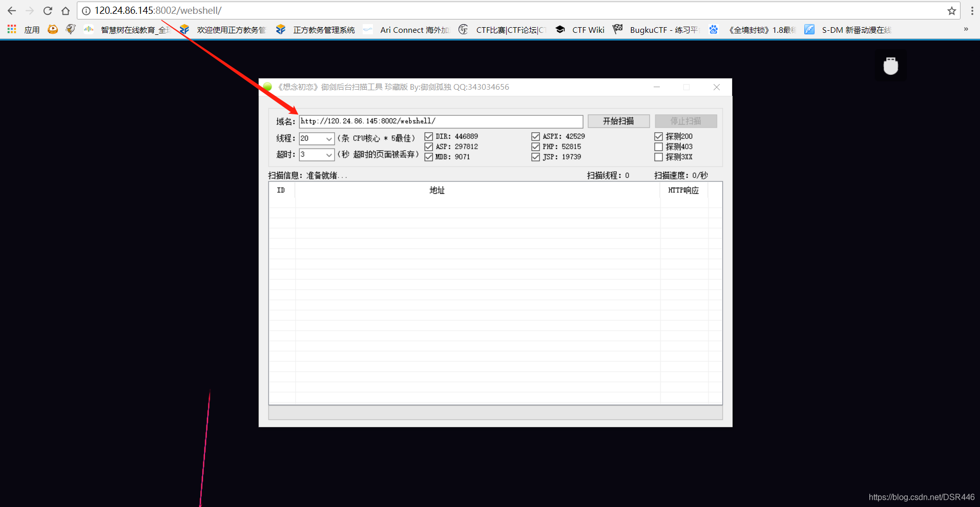Toggle the DIR: 446889 checkbox
The height and width of the screenshot is (507, 980).
pos(429,136)
